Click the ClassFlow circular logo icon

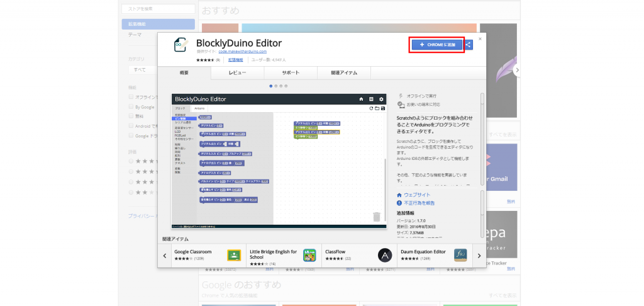coord(385,255)
